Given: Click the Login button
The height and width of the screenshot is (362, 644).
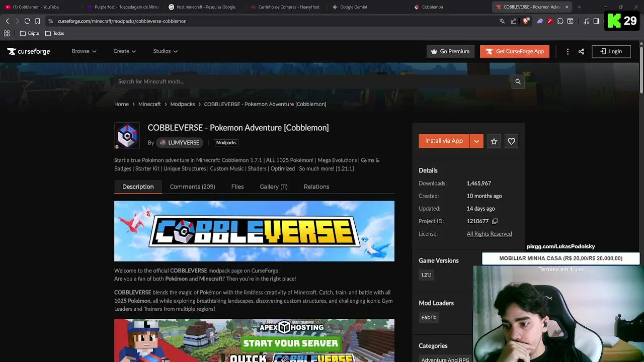Looking at the screenshot, I should 611,51.
